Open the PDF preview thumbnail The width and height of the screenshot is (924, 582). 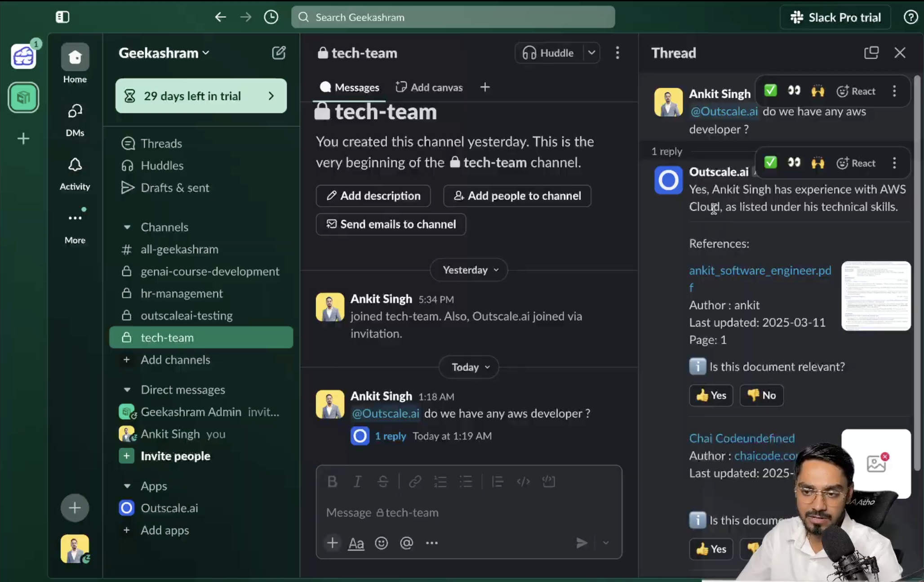(x=876, y=296)
